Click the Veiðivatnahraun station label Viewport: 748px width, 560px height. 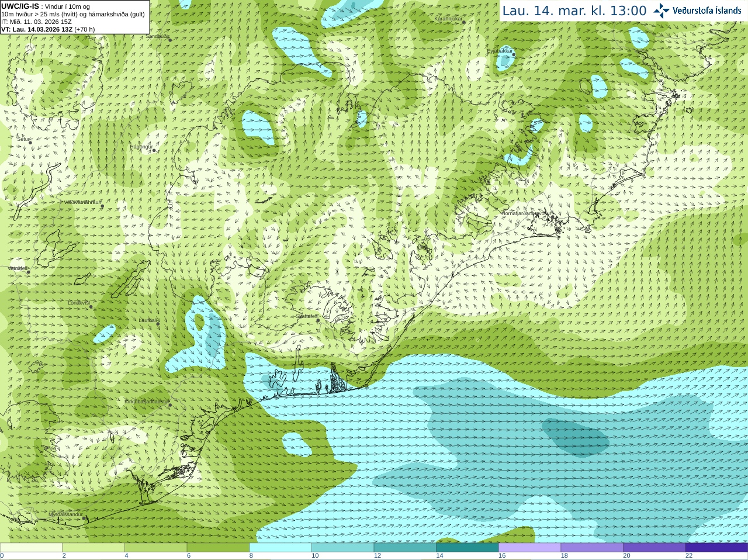[82, 202]
